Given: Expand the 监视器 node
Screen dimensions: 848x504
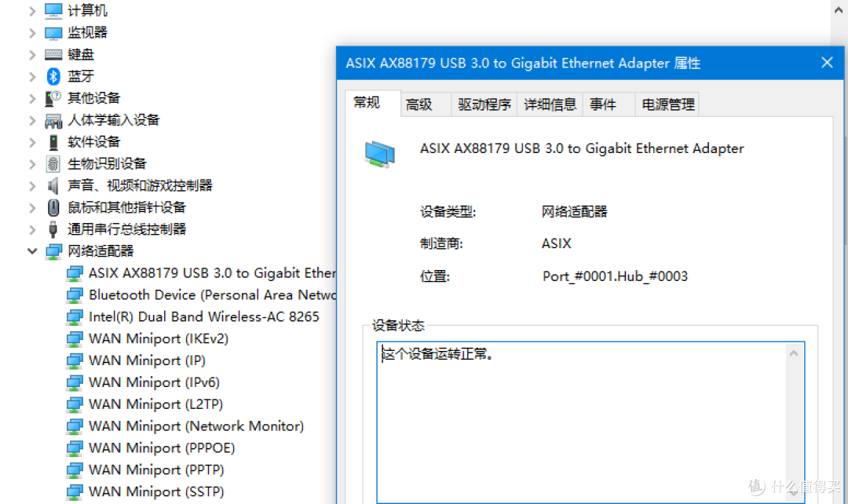Looking at the screenshot, I should point(32,33).
